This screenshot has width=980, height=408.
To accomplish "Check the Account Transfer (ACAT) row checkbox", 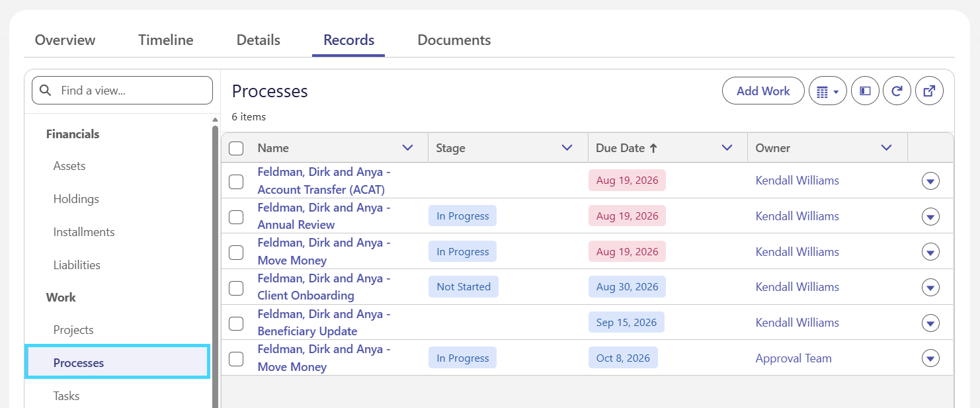I will click(x=236, y=181).
